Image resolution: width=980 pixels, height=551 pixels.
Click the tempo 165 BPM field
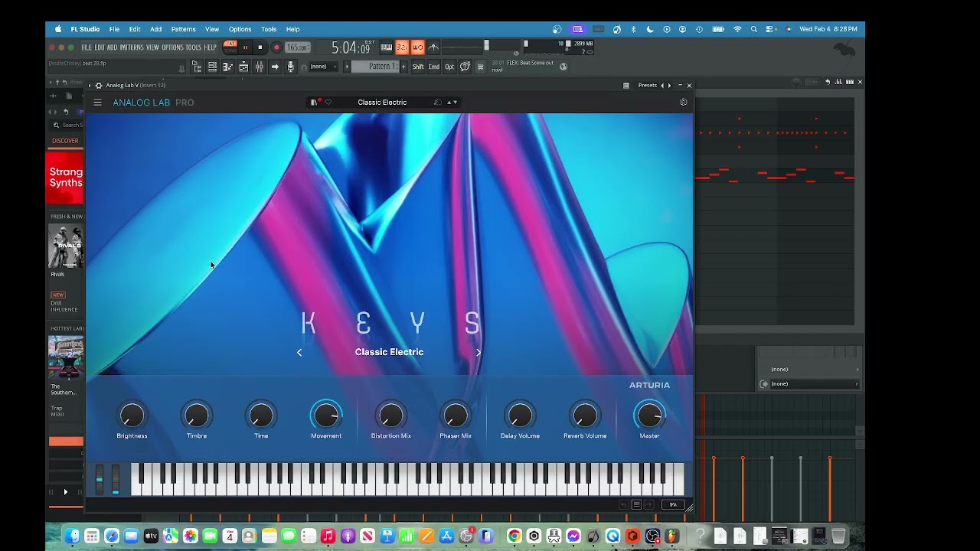pyautogui.click(x=298, y=47)
